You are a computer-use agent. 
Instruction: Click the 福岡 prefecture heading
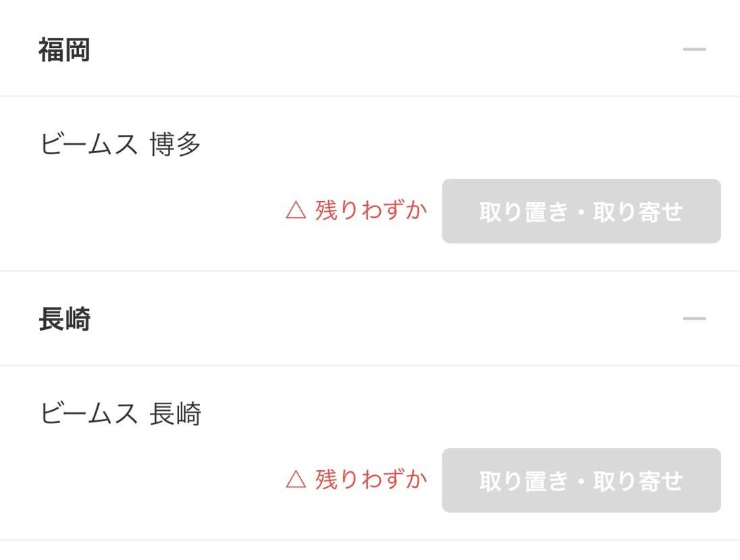[x=64, y=50]
